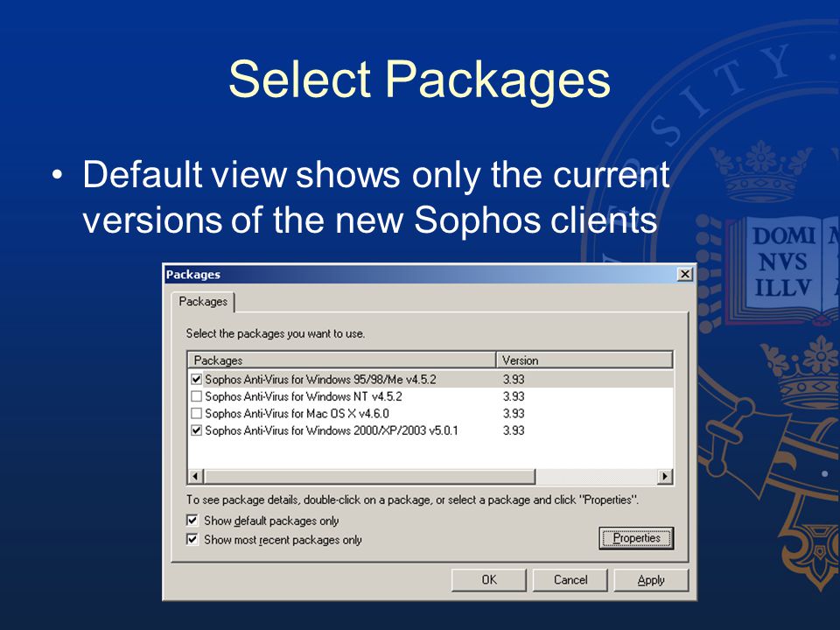Click the Version column header
This screenshot has width=840, height=630.
[x=584, y=360]
